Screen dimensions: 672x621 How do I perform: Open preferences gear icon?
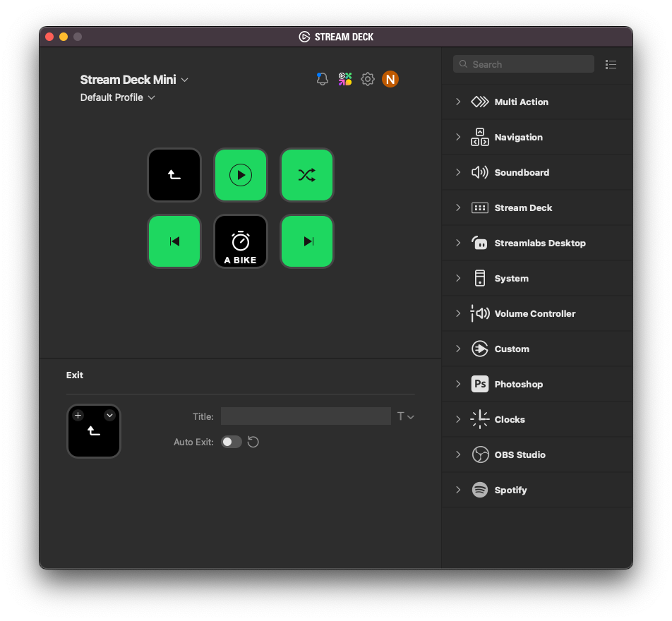(x=367, y=79)
